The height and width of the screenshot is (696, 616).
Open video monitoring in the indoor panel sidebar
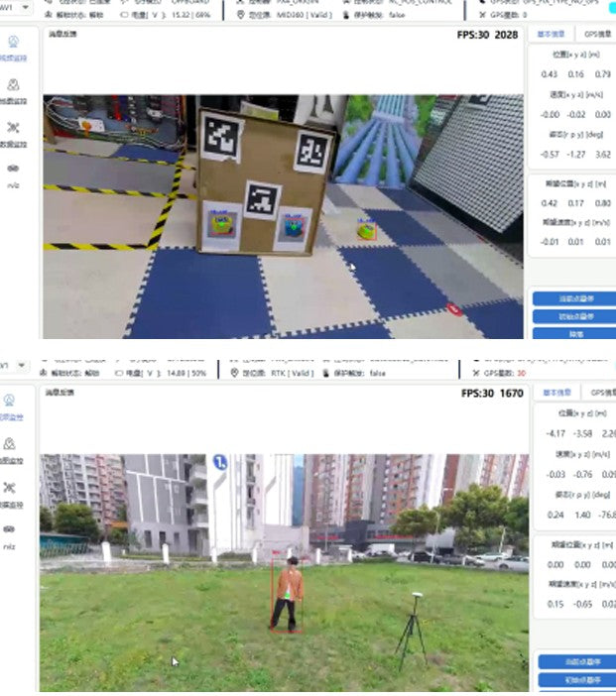coord(13,49)
